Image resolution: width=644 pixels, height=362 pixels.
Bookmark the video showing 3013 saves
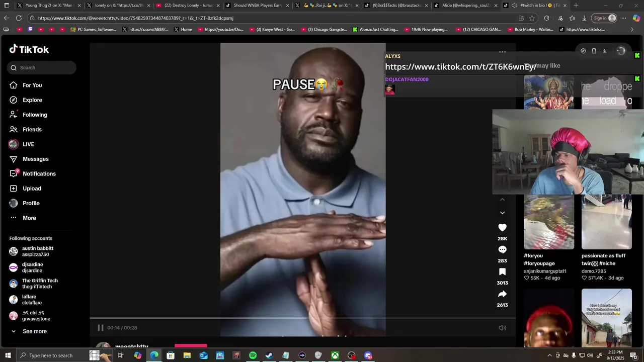502,272
